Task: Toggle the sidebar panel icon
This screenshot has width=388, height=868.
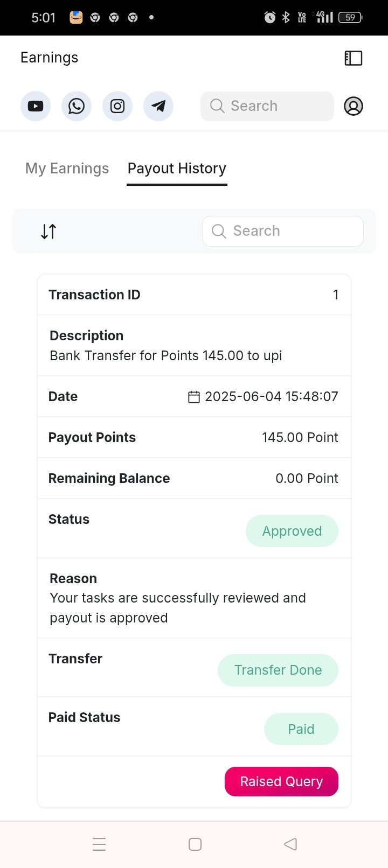Action: click(x=354, y=58)
